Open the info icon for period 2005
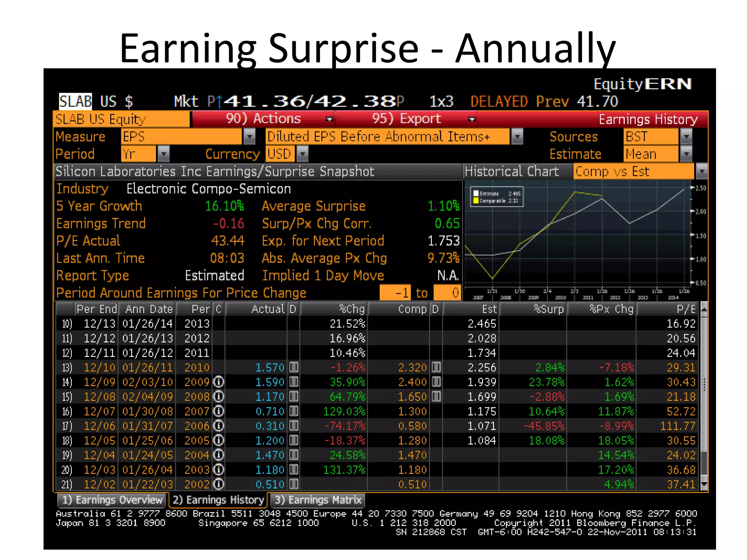This screenshot has width=747, height=560. [218, 440]
